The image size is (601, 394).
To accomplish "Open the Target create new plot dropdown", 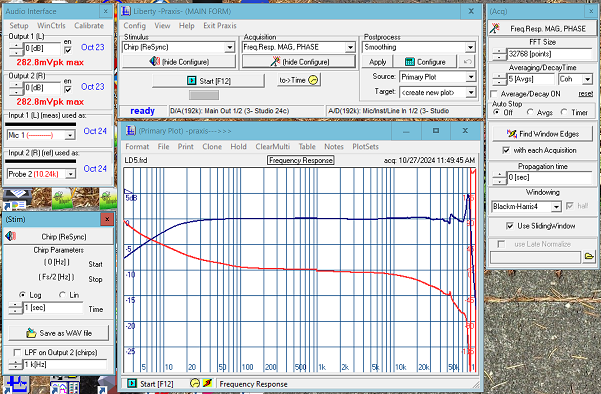I will 471,92.
